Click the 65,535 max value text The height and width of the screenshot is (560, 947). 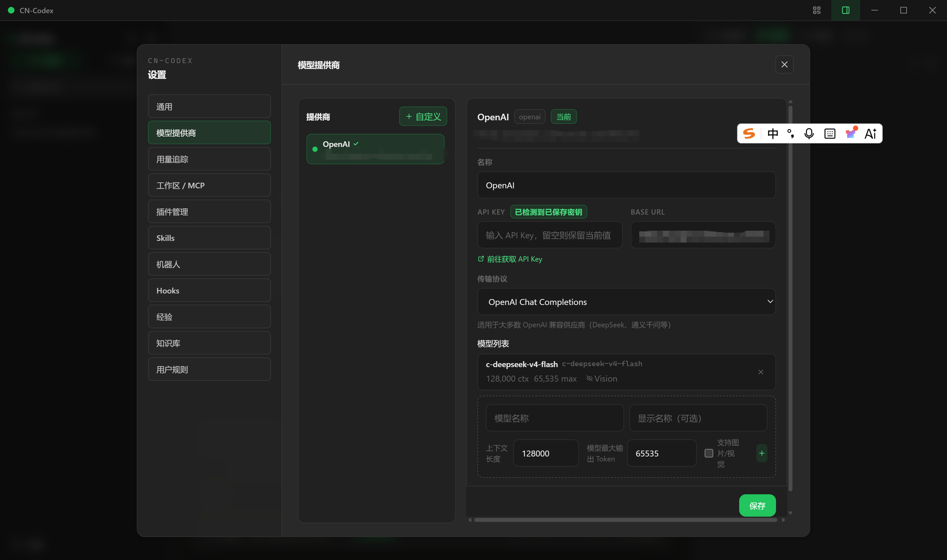click(555, 379)
